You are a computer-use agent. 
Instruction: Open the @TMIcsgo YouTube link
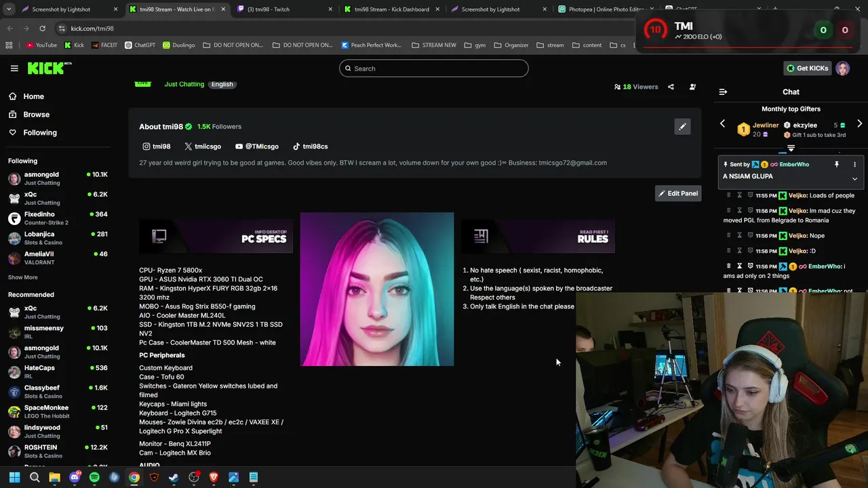click(257, 146)
